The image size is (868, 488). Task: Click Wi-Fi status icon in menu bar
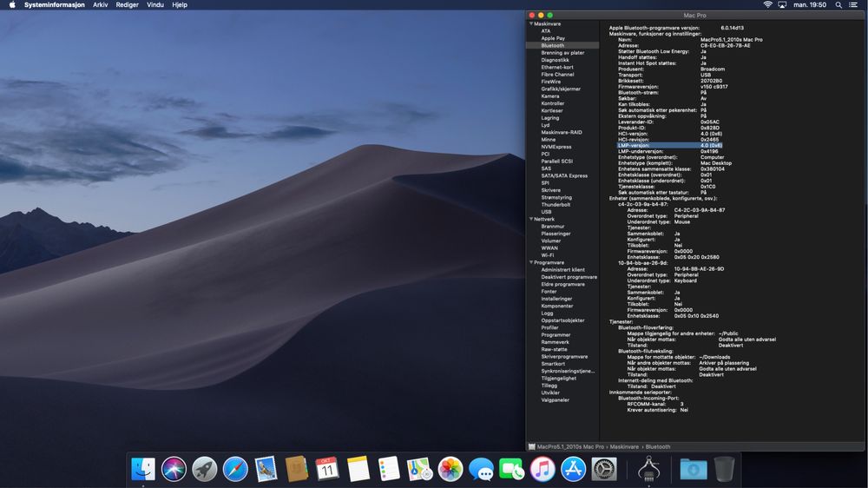(768, 4)
